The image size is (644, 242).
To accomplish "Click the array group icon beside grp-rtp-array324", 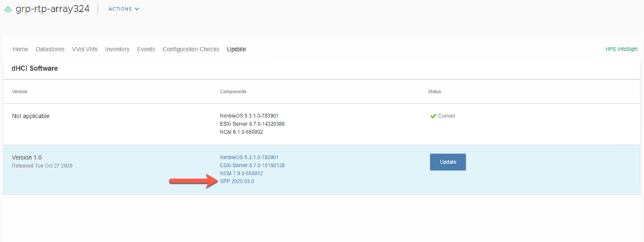I will tap(8, 9).
